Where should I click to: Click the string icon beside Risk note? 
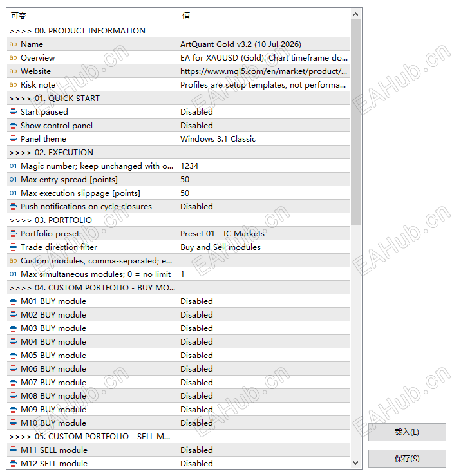click(13, 84)
